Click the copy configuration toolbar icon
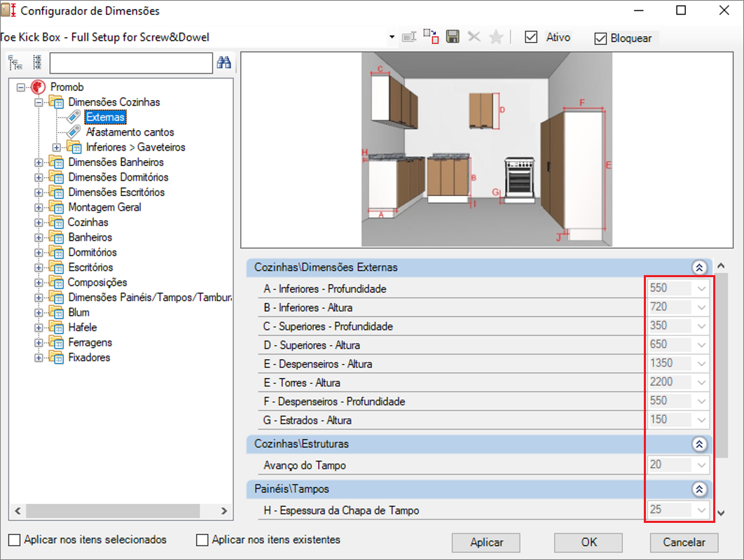This screenshot has width=744, height=560. [431, 37]
